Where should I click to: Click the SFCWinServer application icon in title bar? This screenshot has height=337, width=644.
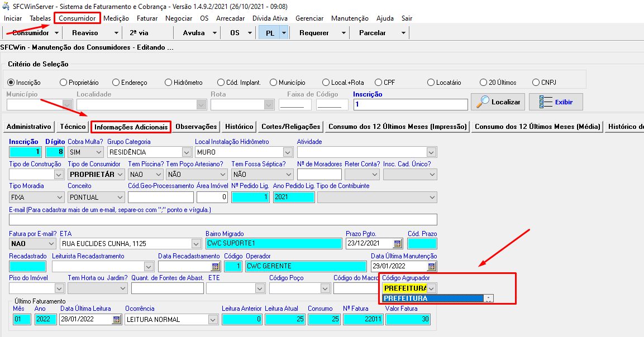coord(5,6)
